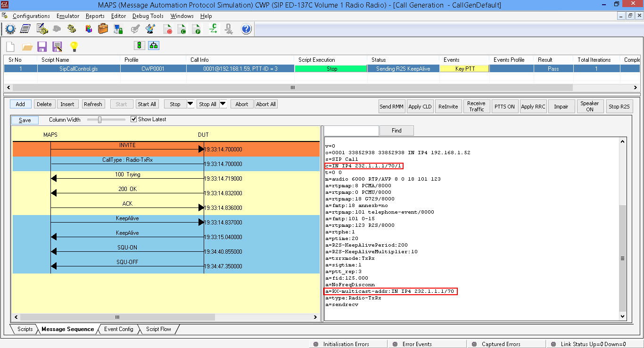Click the Insert button
Viewport: 644px width, 348px height.
(67, 104)
